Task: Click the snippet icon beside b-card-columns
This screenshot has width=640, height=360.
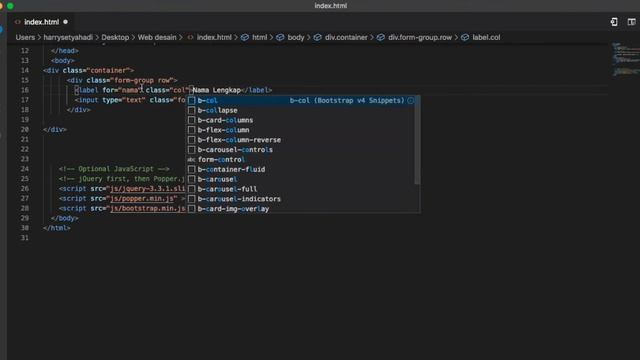Action: coord(191,120)
